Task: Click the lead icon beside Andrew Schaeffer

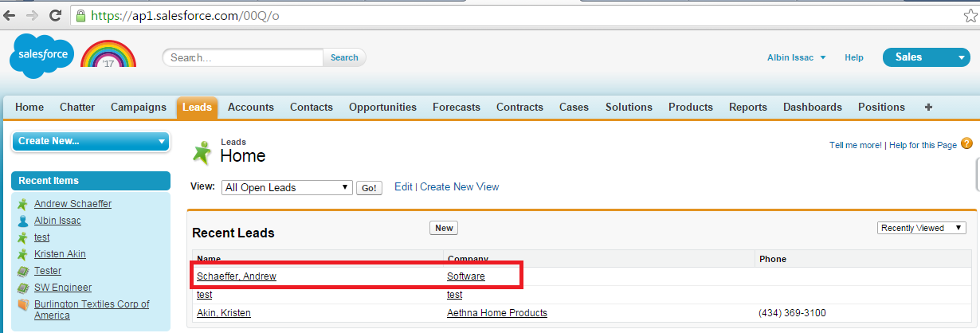Action: pyautogui.click(x=22, y=204)
